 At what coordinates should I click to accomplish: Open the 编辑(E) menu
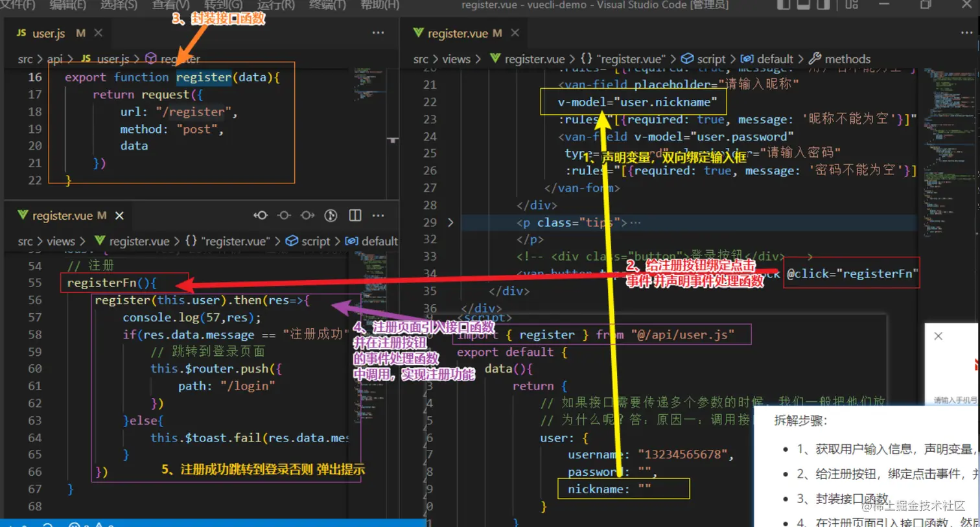(67, 5)
